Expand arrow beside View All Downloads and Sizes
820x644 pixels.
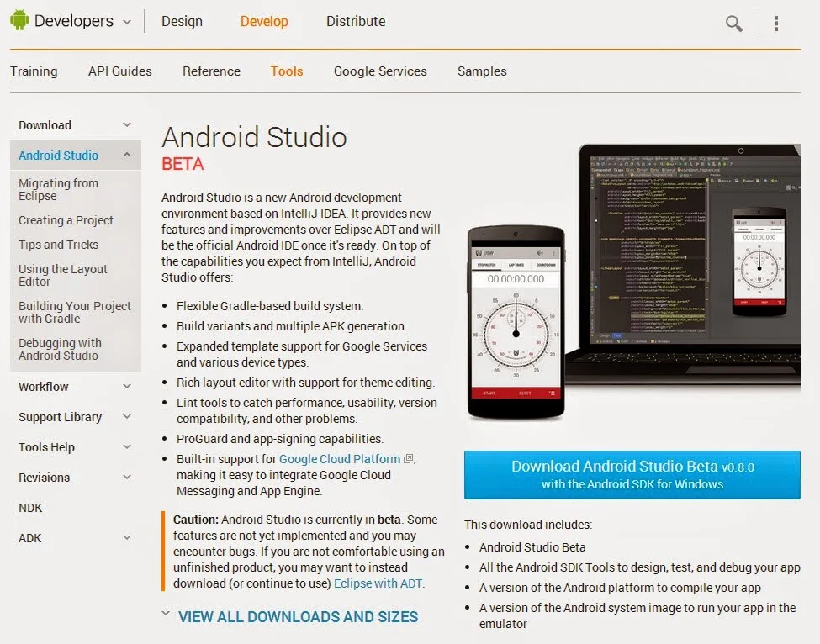pos(166,614)
